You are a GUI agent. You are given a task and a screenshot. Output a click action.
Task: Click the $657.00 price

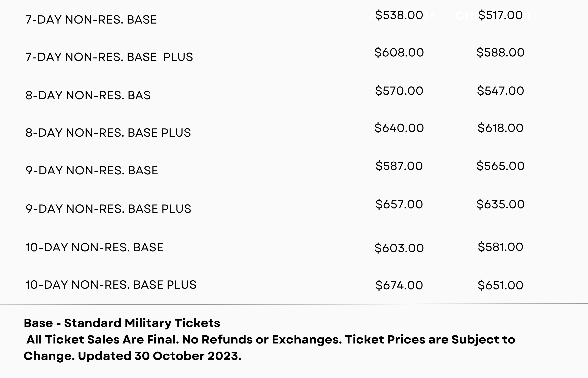pos(399,204)
